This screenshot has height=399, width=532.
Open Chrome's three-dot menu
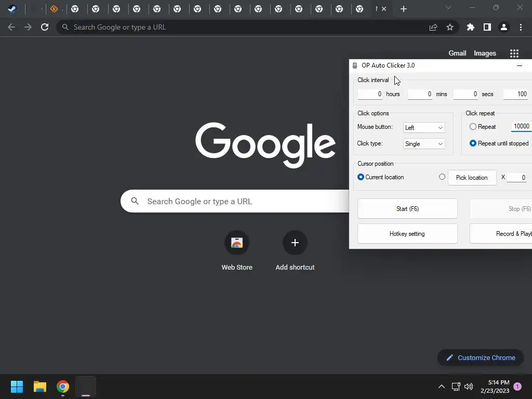[x=521, y=27]
